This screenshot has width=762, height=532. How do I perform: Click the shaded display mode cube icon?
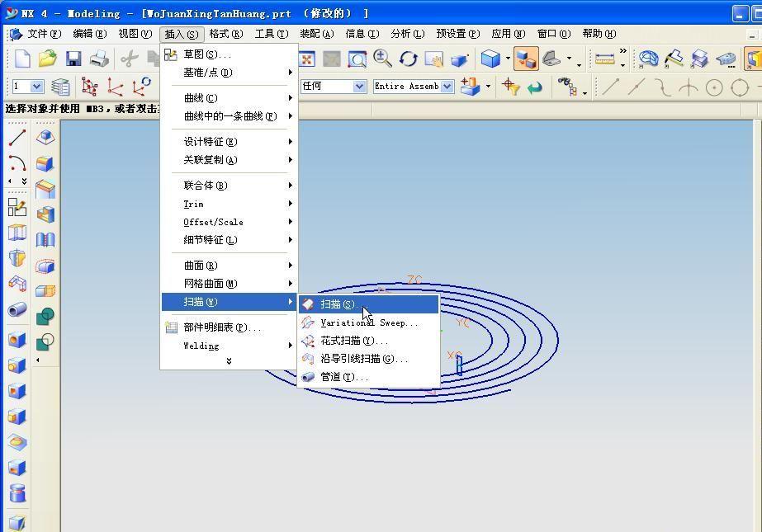(x=490, y=59)
